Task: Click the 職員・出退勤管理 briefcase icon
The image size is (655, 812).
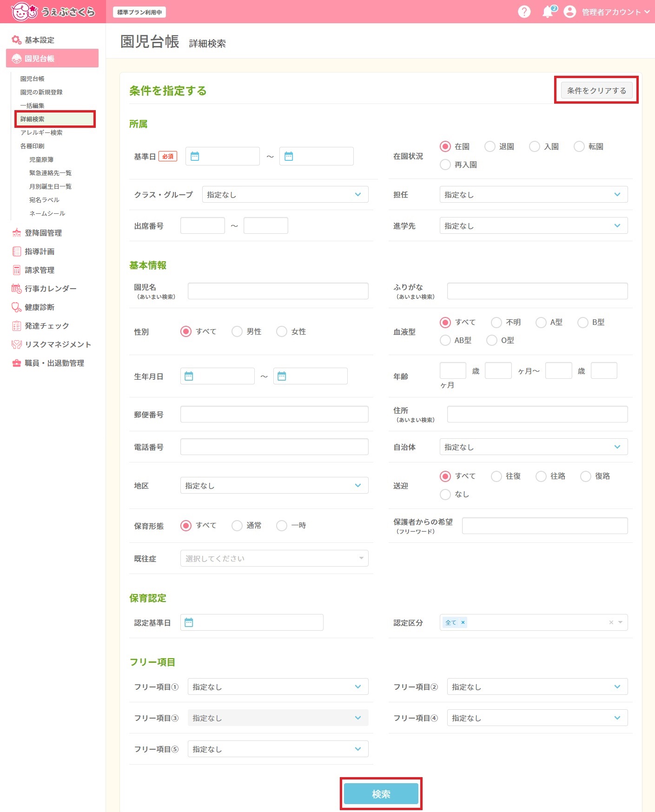Action: tap(17, 363)
